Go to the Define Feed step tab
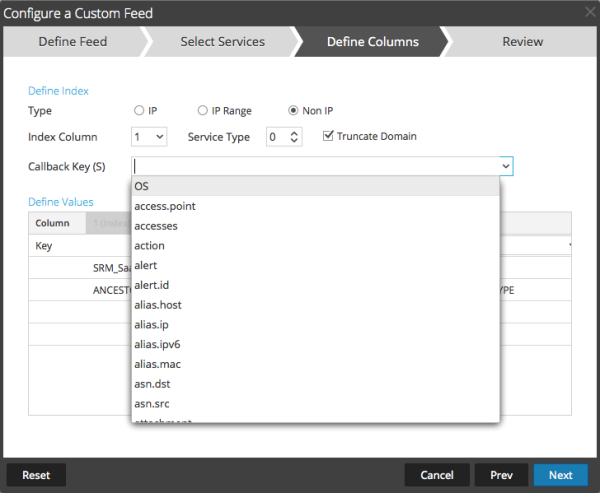The width and height of the screenshot is (600, 493). [x=72, y=42]
